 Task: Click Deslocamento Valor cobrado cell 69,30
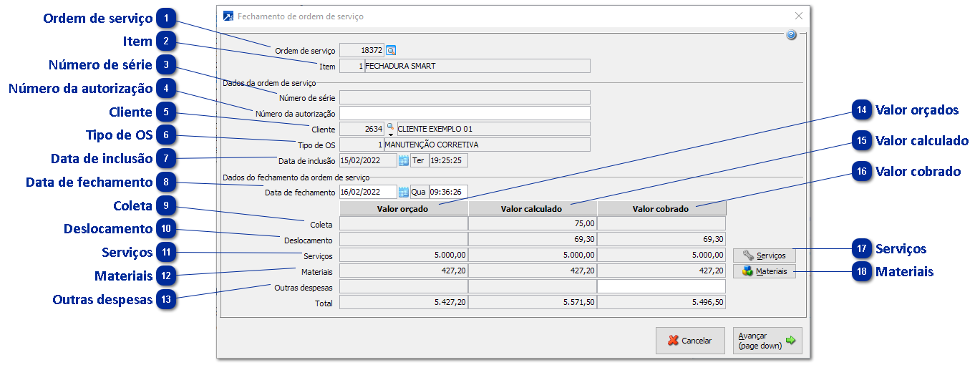[x=661, y=239]
